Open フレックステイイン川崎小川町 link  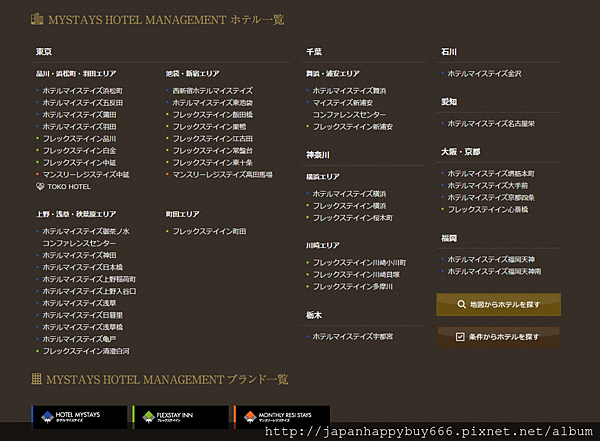(x=359, y=263)
